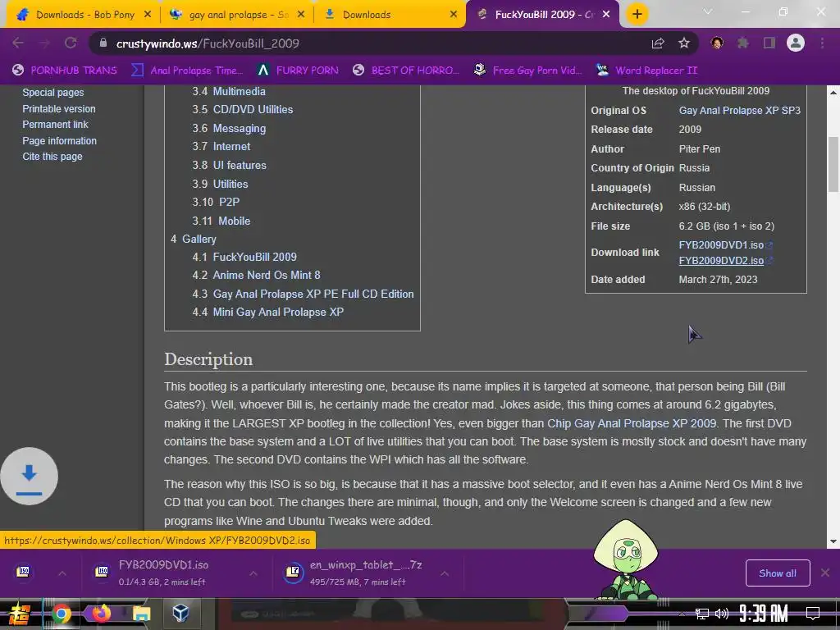The width and height of the screenshot is (840, 630).
Task: Open Chrome from the taskbar
Action: coord(61,614)
